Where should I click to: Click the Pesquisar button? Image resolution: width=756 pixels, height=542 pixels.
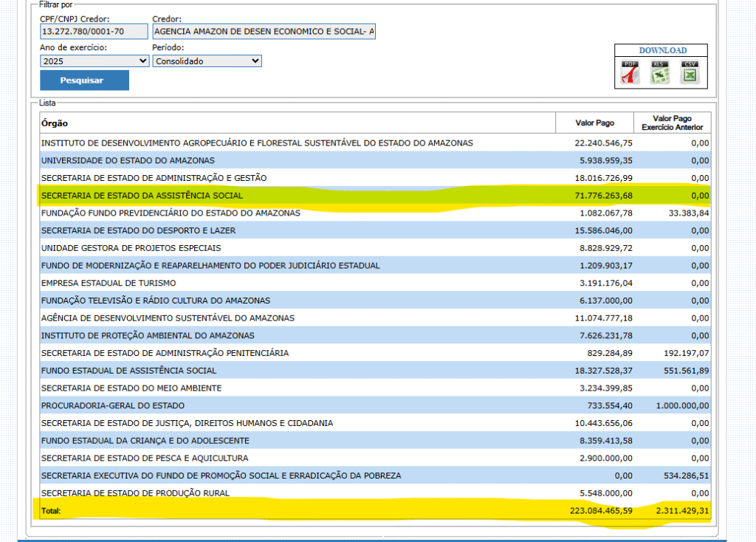pyautogui.click(x=84, y=80)
